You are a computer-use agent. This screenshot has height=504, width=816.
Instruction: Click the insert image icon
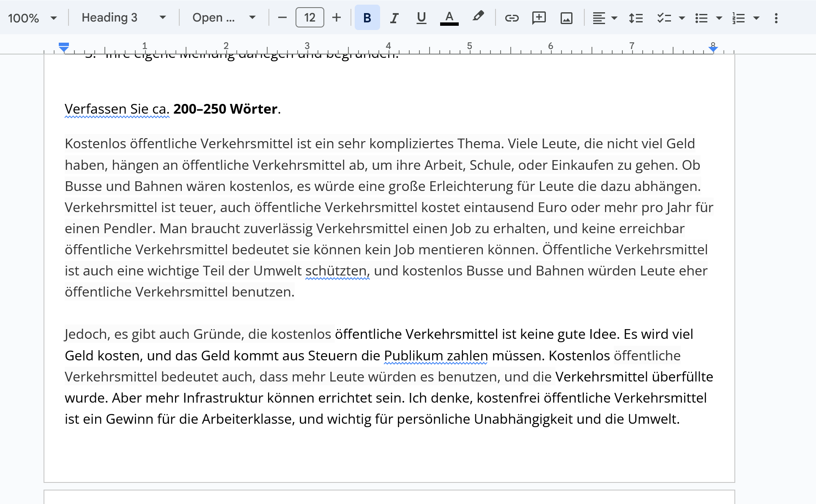coord(566,18)
